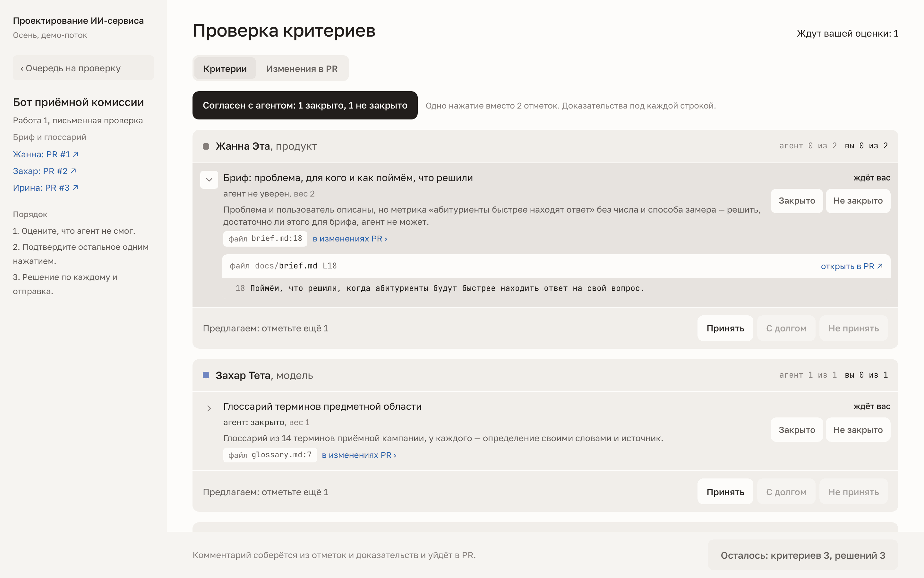Click the Захар Тета, модель heading

[x=264, y=375]
